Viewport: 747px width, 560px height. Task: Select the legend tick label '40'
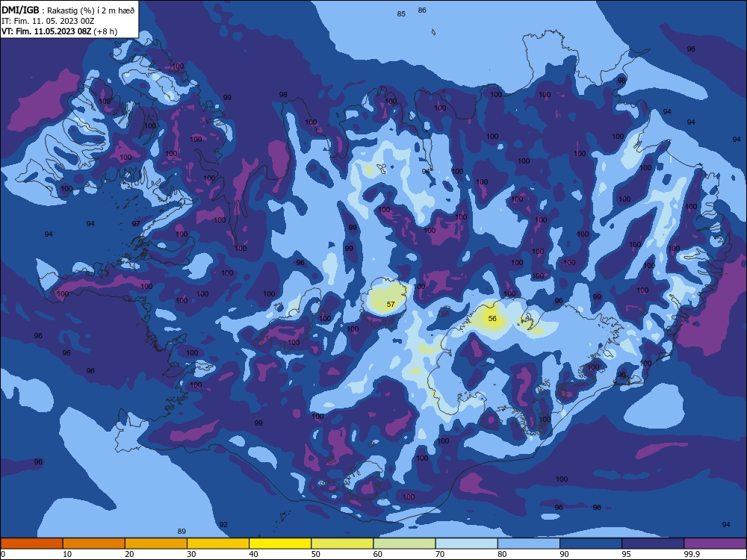click(x=253, y=554)
